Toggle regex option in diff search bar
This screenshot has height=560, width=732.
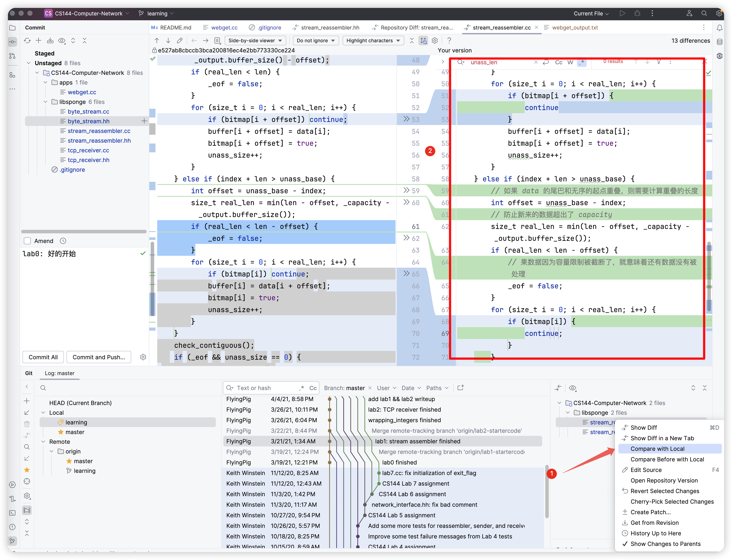(582, 62)
